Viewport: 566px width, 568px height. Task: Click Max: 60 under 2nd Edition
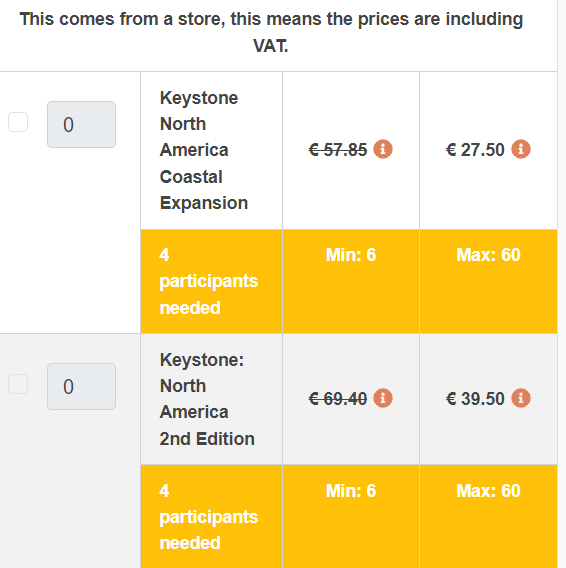point(488,491)
